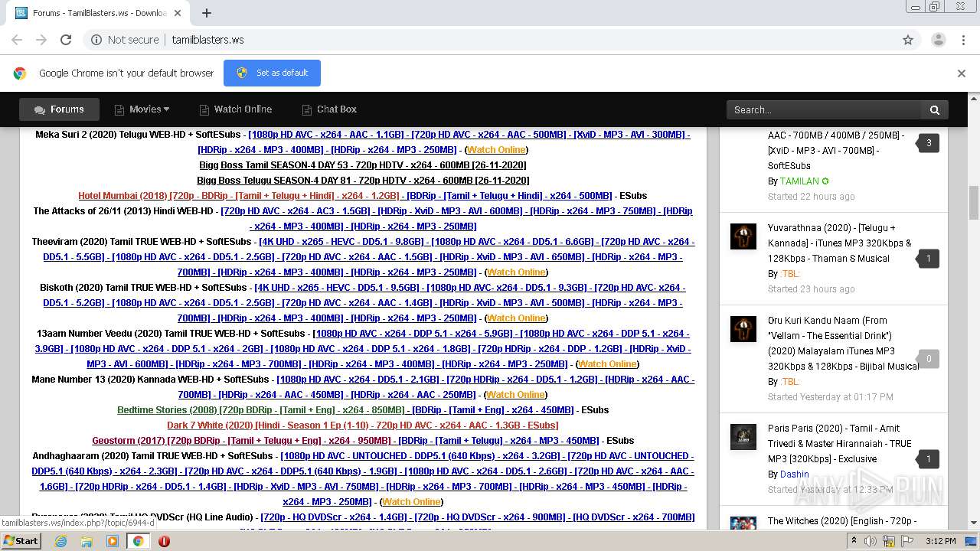This screenshot has height=551, width=980.
Task: Open a new tab with the plus icon
Action: (207, 13)
